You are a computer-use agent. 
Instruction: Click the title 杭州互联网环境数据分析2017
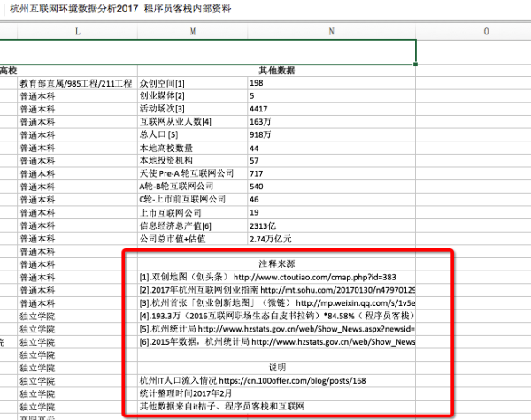[74, 9]
